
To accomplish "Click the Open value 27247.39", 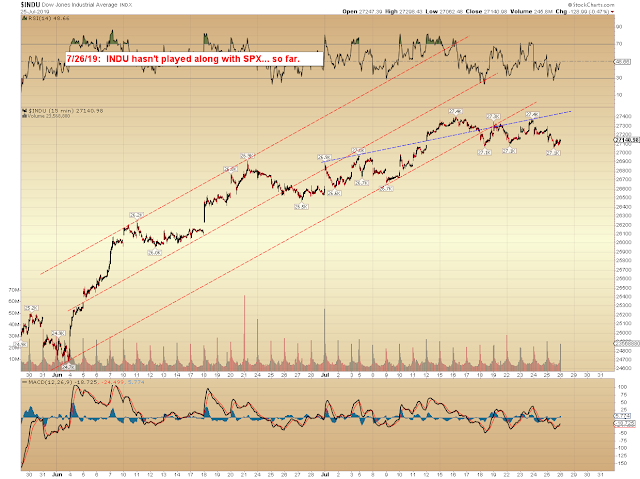I will coord(371,11).
